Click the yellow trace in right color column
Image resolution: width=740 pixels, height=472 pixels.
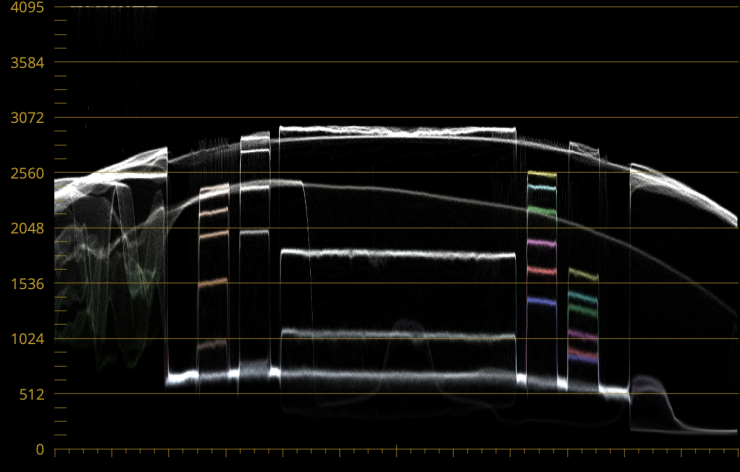[x=541, y=174]
